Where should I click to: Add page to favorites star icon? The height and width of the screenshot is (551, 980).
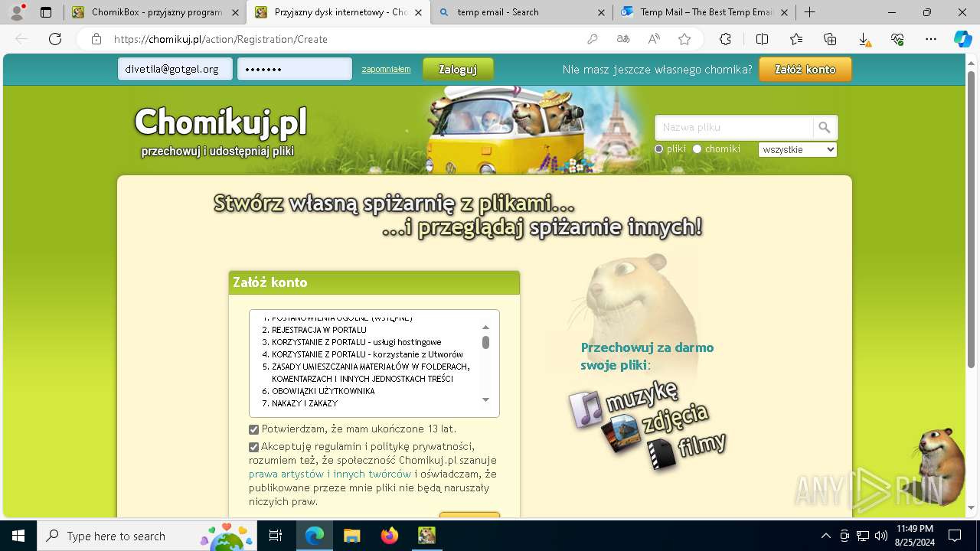point(684,39)
